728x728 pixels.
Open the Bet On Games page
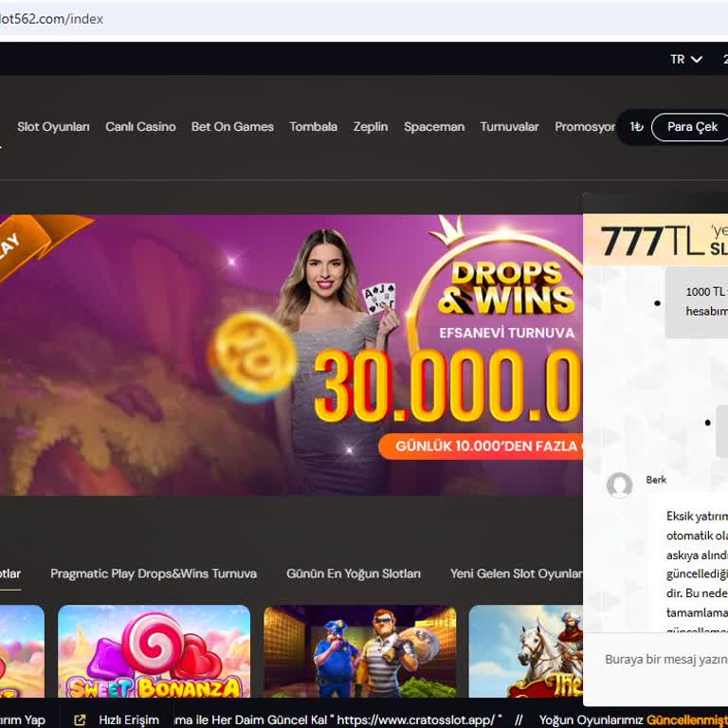tap(232, 127)
